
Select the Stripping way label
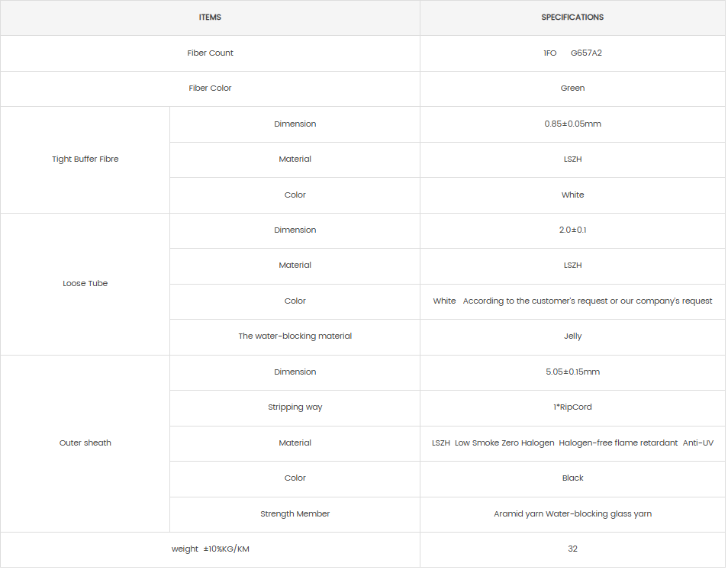tap(295, 407)
